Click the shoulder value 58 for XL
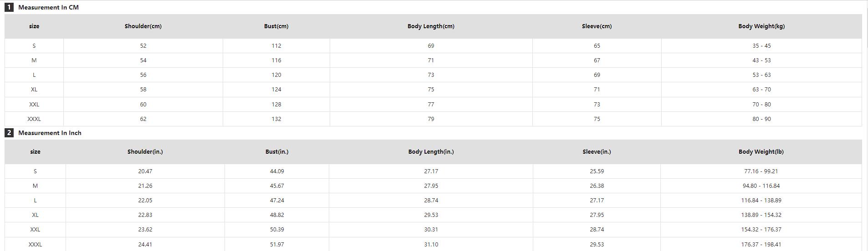 pyautogui.click(x=143, y=90)
